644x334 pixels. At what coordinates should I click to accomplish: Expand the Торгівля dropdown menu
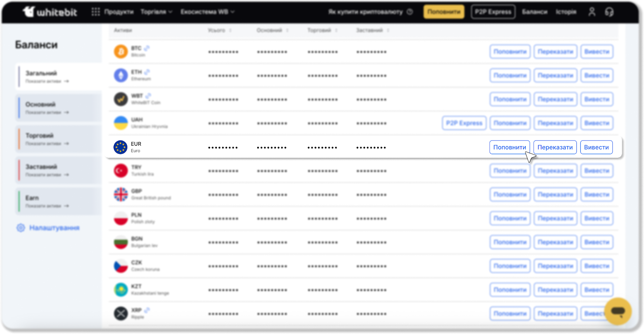coord(156,12)
